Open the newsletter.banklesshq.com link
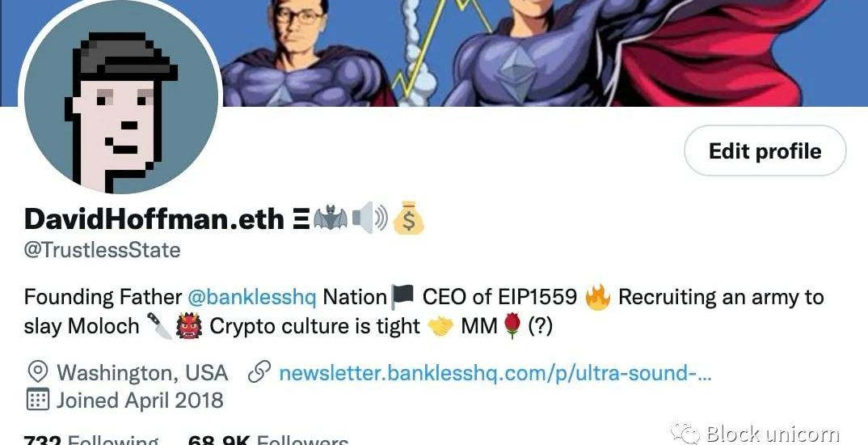868x445 pixels. 495,373
